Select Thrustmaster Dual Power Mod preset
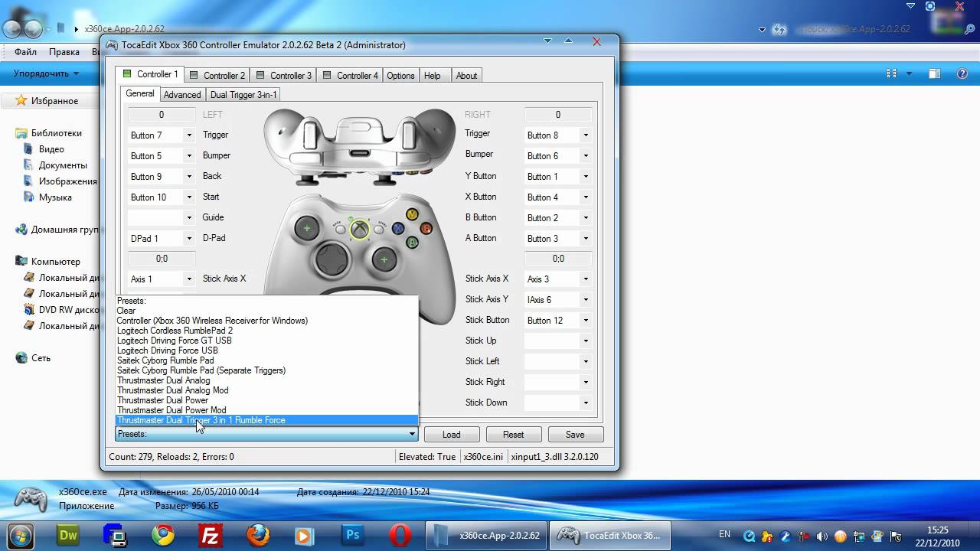 tap(266, 410)
